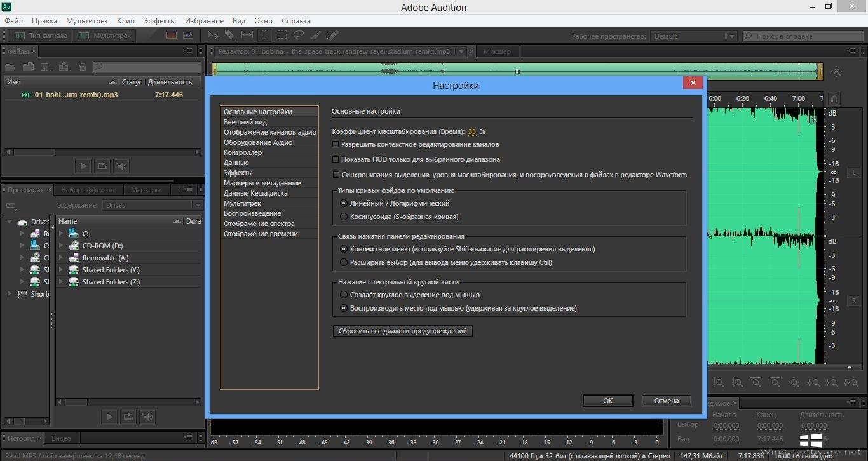Open Эффекты menu

pyautogui.click(x=159, y=21)
